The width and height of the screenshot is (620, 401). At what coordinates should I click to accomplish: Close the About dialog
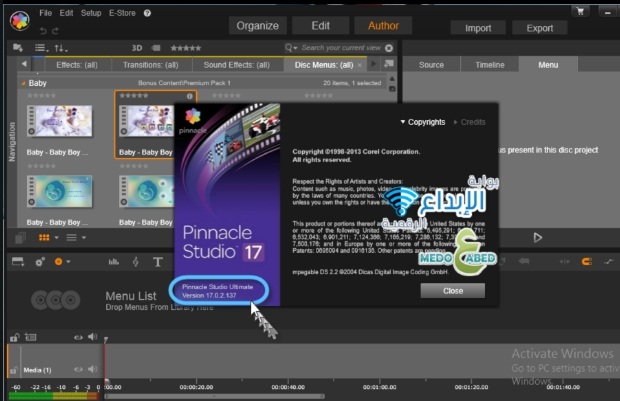click(453, 291)
